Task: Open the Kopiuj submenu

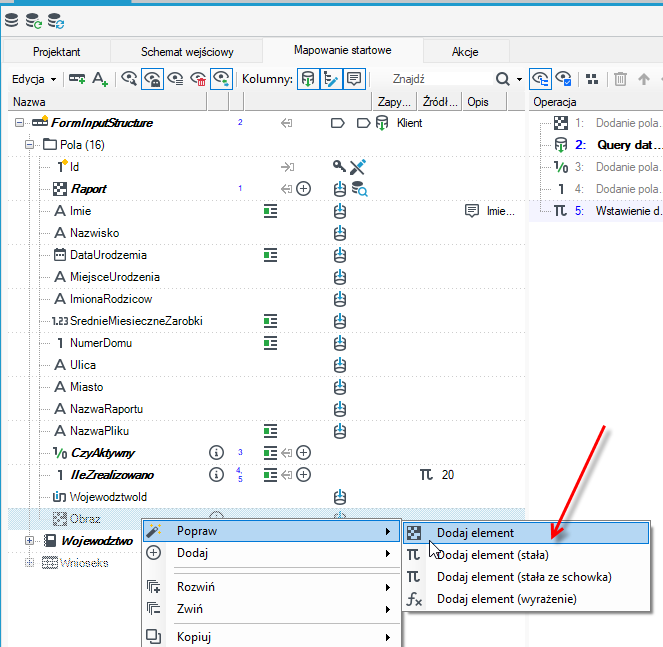Action: 271,637
